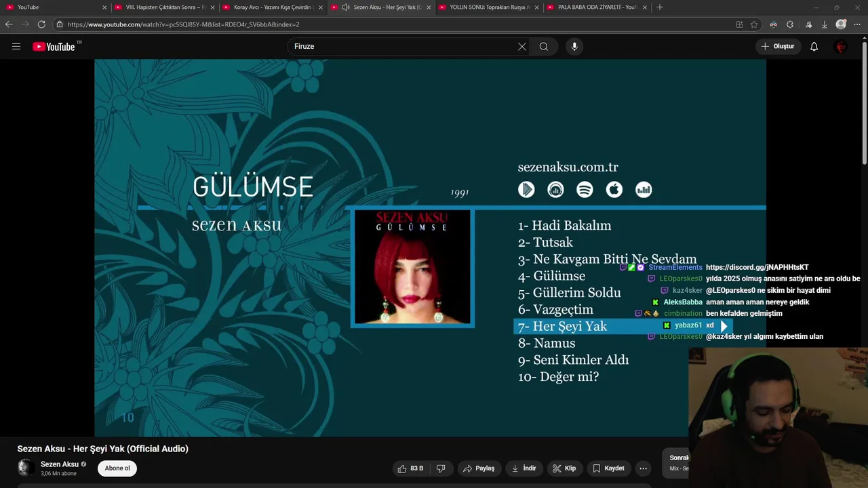The image size is (868, 488).
Task: Click track '6- Vazgeçtim'
Action: pos(555,310)
